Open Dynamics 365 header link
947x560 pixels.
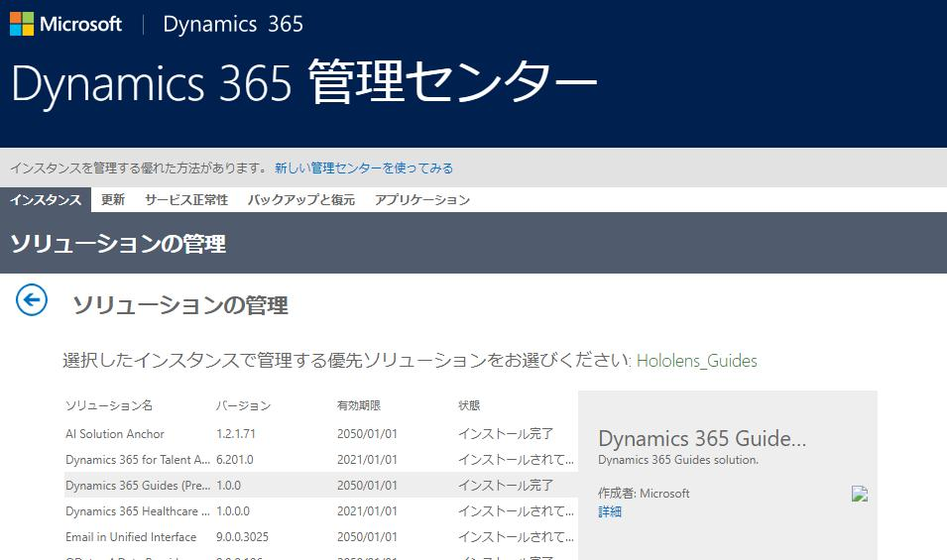coord(233,24)
